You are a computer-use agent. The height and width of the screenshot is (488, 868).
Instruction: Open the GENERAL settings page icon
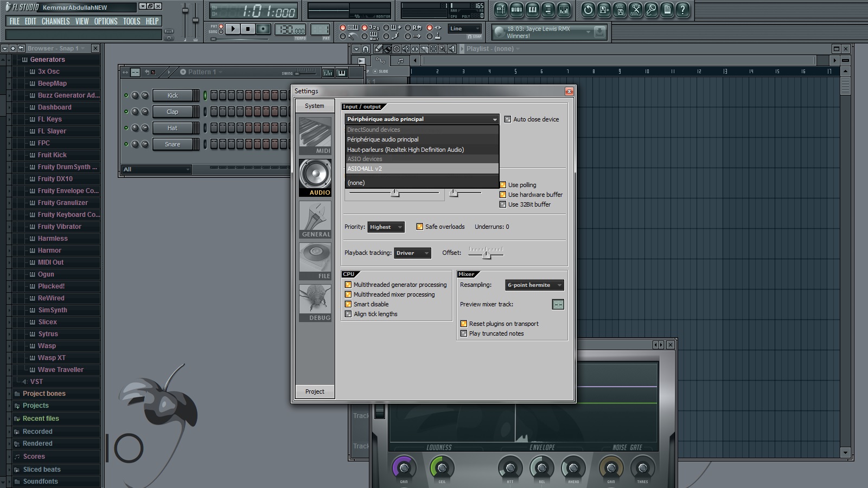[x=315, y=220]
